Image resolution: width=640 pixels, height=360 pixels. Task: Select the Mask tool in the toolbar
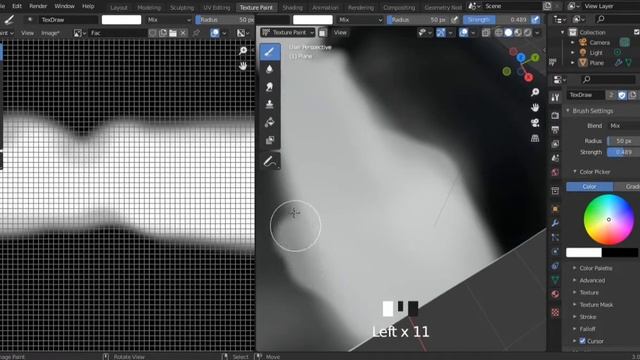269,140
